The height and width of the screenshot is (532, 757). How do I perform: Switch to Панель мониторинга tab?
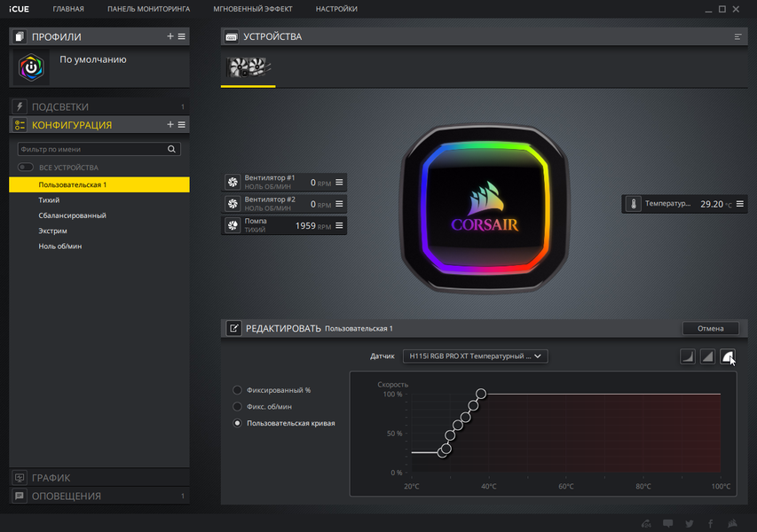pos(149,9)
